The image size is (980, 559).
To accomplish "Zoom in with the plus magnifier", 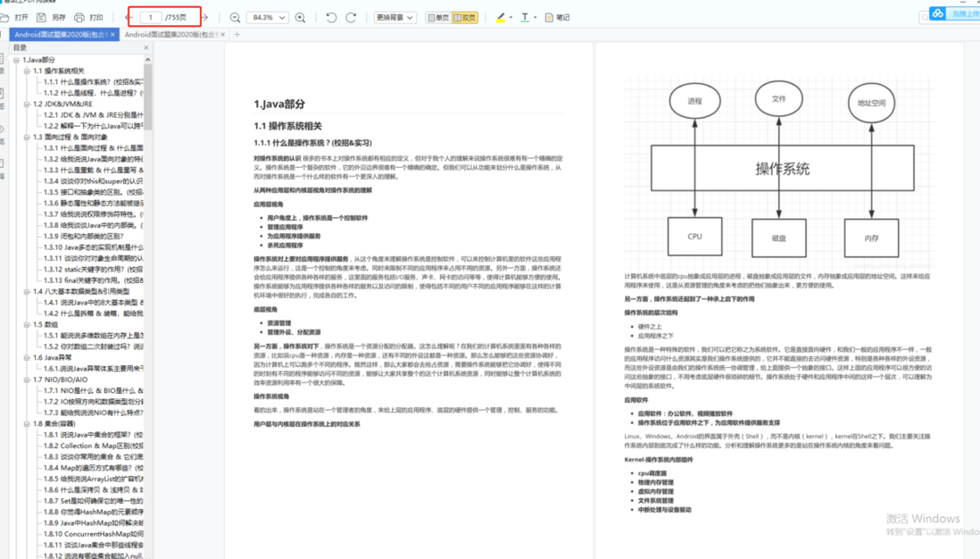I will click(x=300, y=18).
